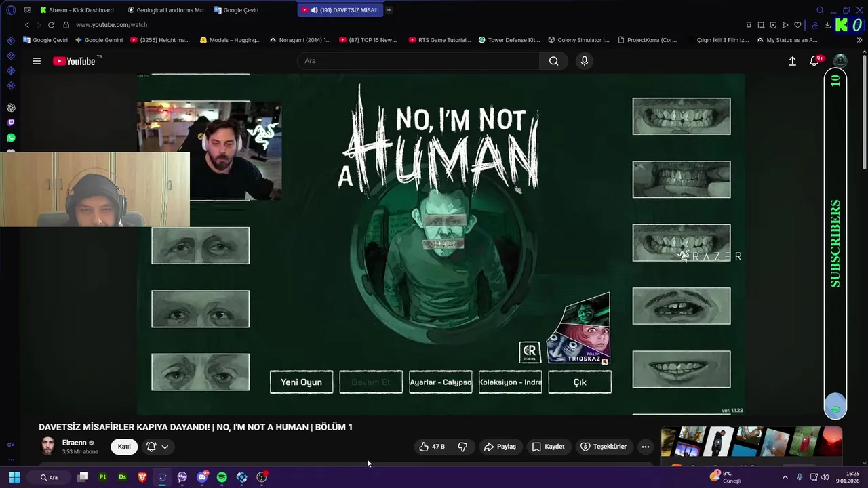This screenshot has height=488, width=868.
Task: Open the Ds app taskbar icon
Action: [122, 477]
